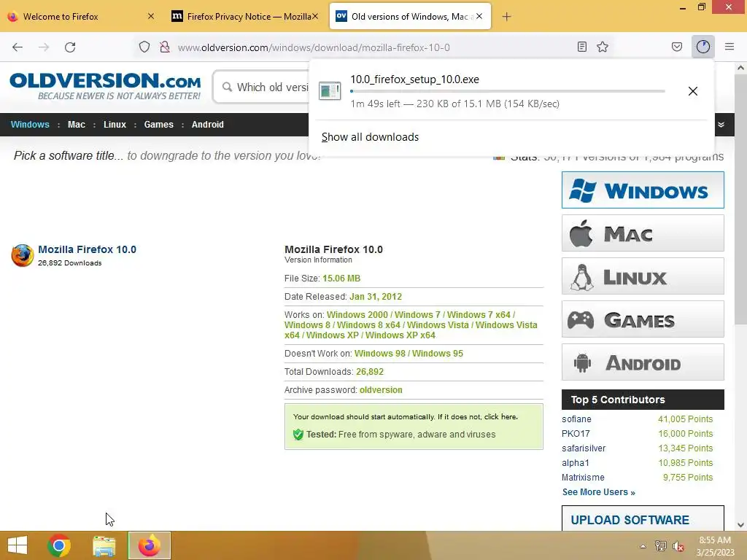This screenshot has height=560, width=747.
Task: Open the Save to Pocket icon
Action: click(x=677, y=47)
